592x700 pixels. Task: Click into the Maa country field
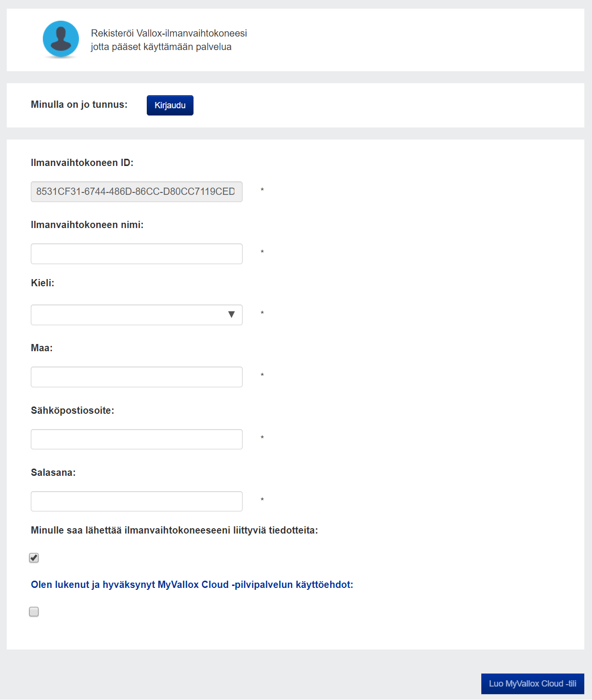point(136,377)
